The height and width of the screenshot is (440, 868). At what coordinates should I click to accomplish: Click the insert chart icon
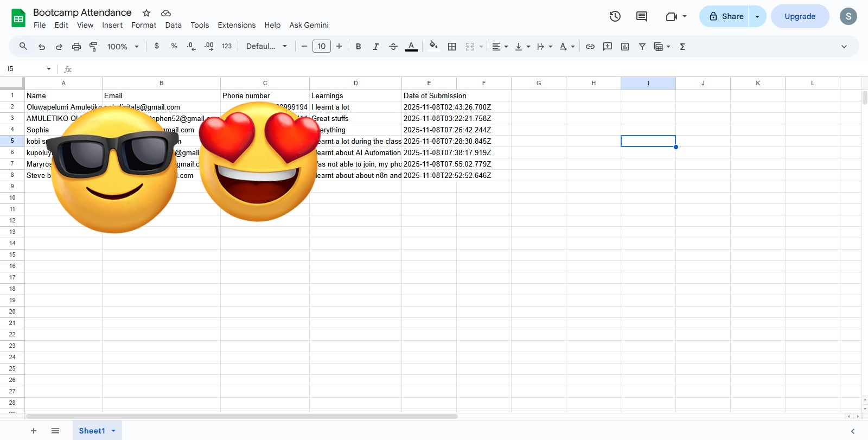pos(625,47)
